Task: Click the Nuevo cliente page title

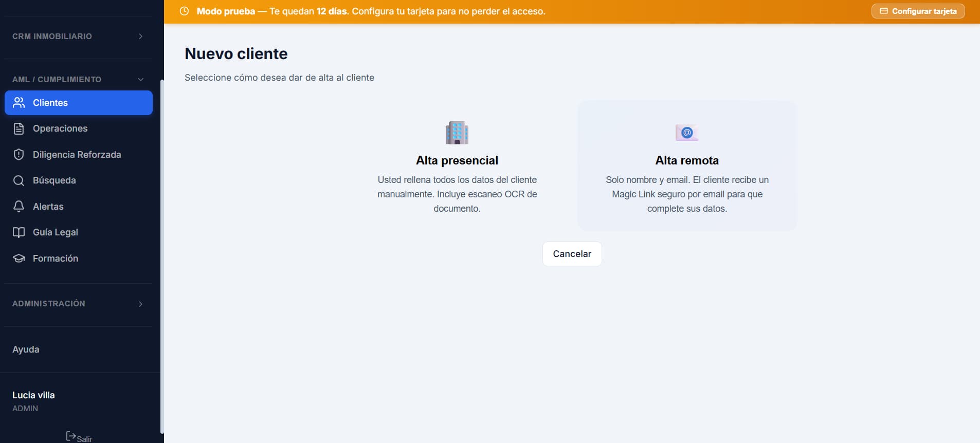Action: pos(236,53)
